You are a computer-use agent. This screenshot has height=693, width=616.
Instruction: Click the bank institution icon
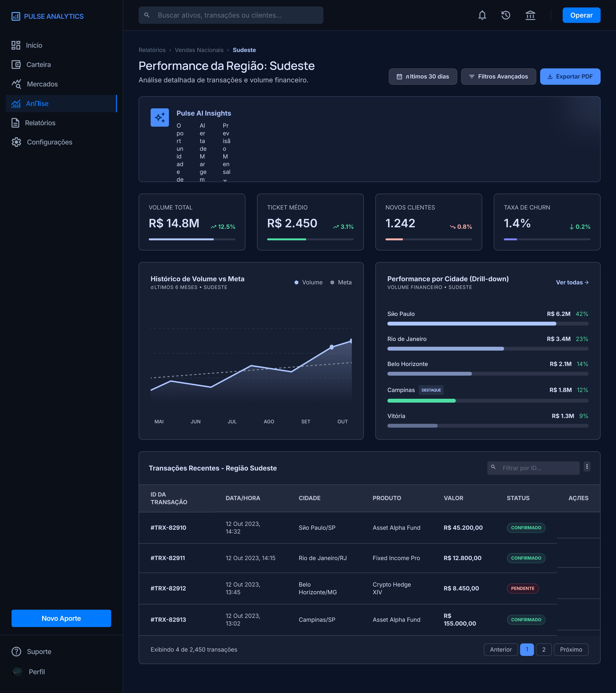pos(530,15)
